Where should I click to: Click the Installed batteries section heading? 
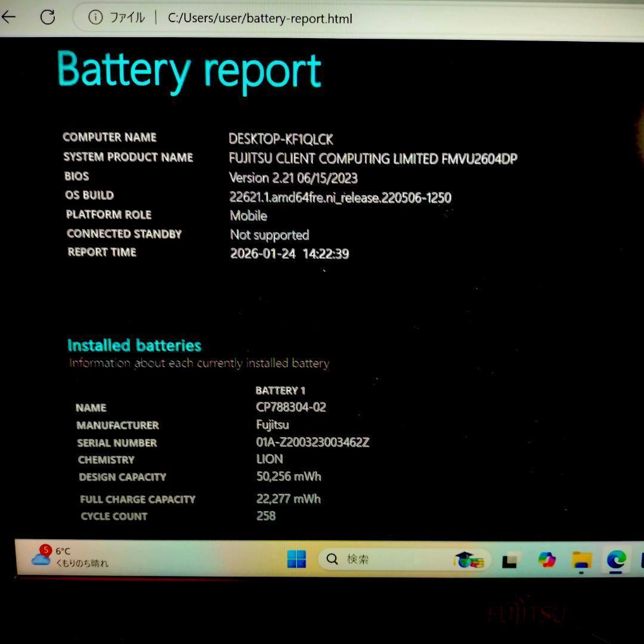(x=134, y=345)
